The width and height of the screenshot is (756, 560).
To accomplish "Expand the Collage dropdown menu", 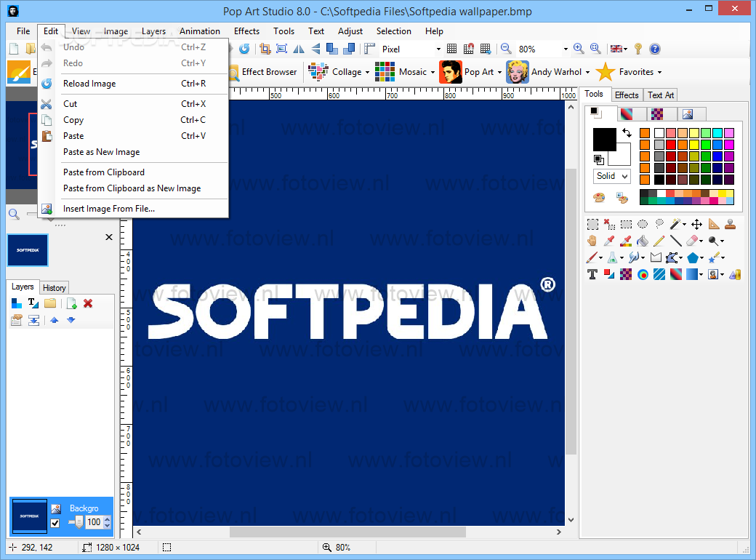I will point(367,72).
